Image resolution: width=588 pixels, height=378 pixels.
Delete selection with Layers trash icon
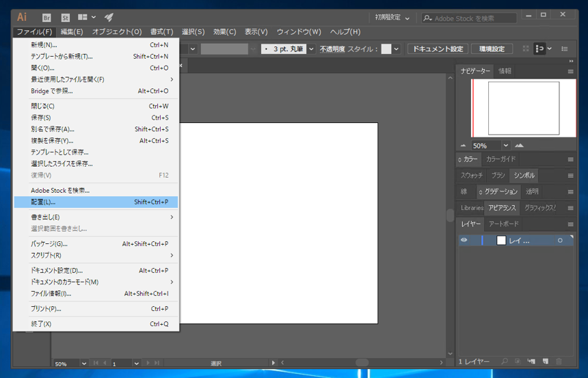(559, 361)
